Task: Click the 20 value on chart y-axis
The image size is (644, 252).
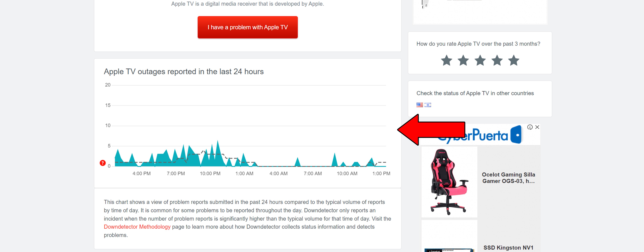Action: [x=108, y=85]
